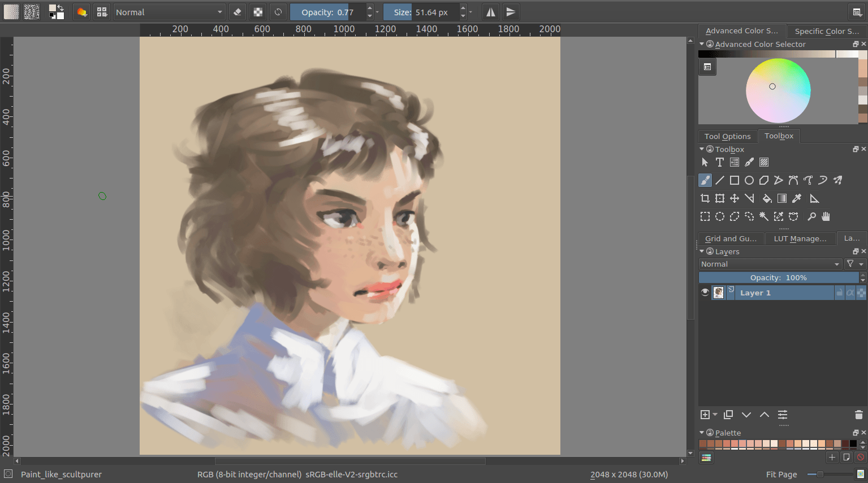Open the Specific Color Selector tab
The image size is (868, 483).
tap(826, 31)
